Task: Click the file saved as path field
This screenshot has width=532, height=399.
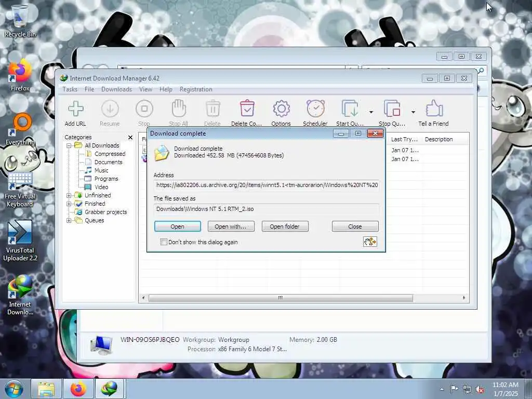Action: 267,209
